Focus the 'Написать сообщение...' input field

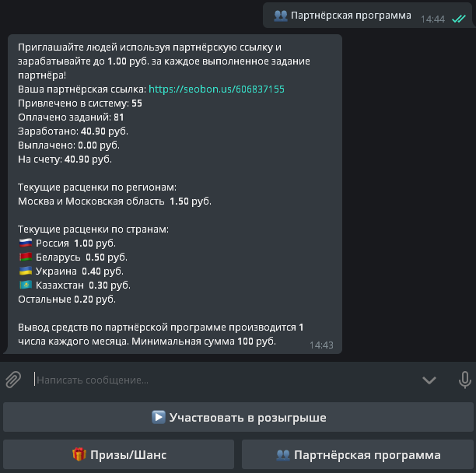(x=218, y=380)
